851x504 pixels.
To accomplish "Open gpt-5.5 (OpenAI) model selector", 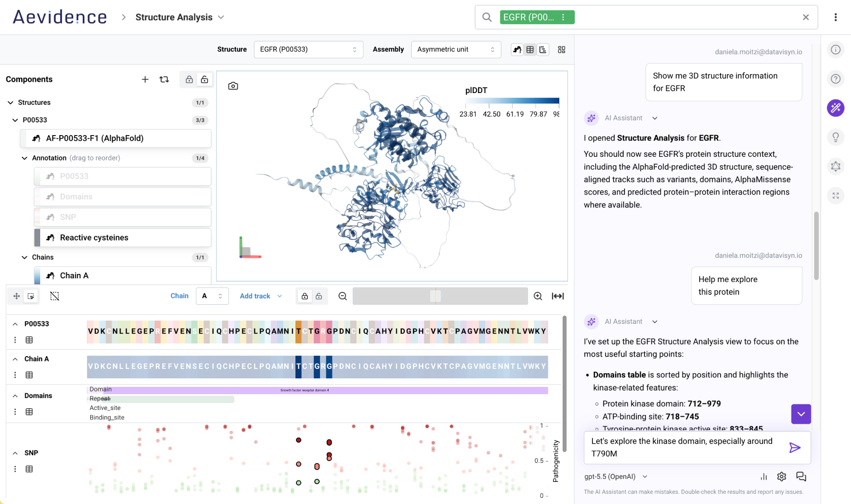I will coord(616,477).
